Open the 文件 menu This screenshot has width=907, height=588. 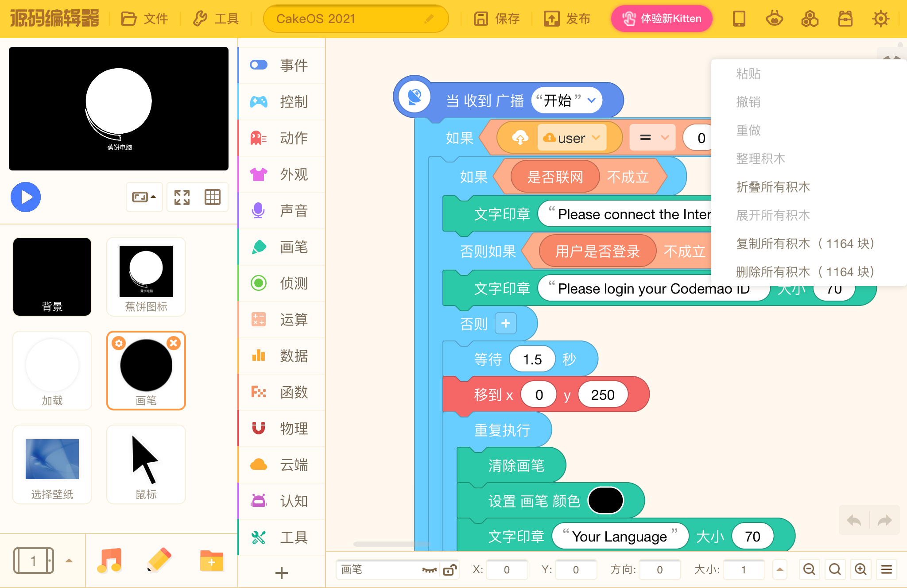pyautogui.click(x=144, y=19)
